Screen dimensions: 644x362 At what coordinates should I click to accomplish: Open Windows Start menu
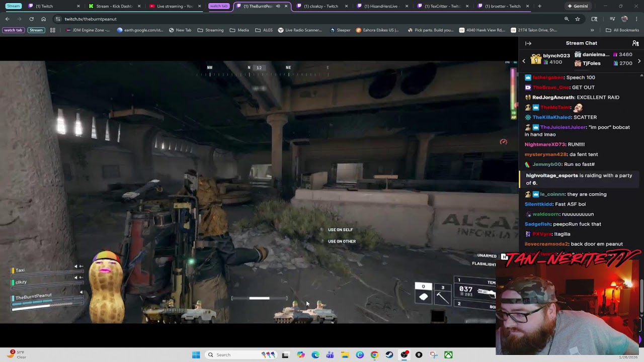coord(196,355)
